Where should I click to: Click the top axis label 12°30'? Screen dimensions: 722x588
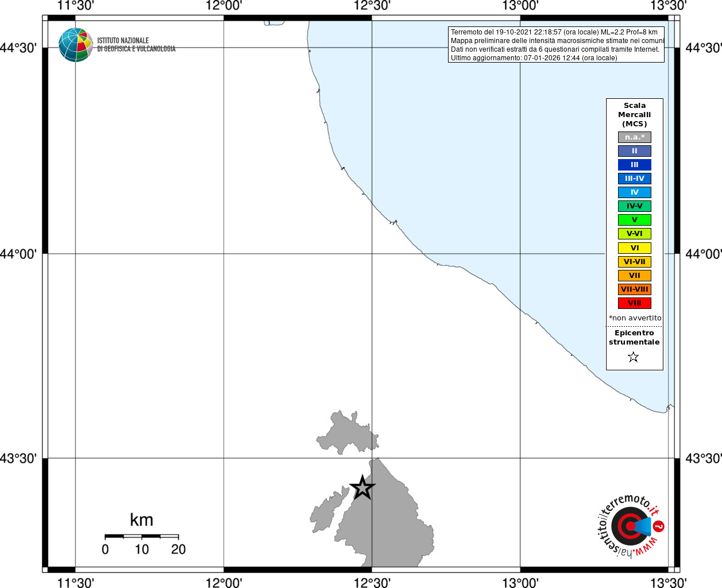pos(372,6)
